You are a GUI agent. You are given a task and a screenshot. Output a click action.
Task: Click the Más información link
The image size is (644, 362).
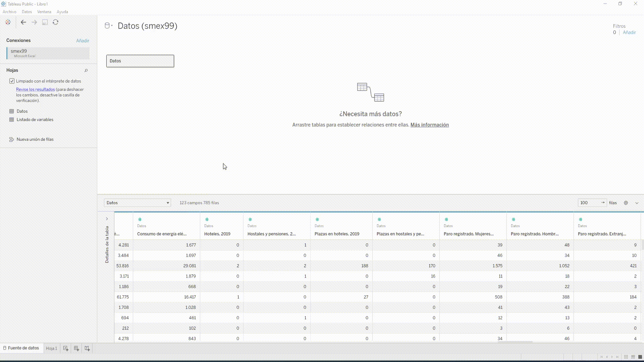click(x=430, y=125)
